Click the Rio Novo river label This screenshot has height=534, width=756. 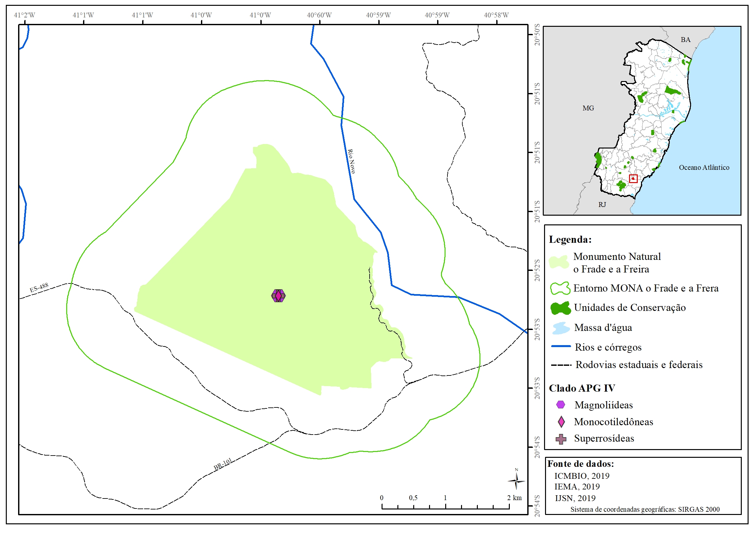point(351,161)
